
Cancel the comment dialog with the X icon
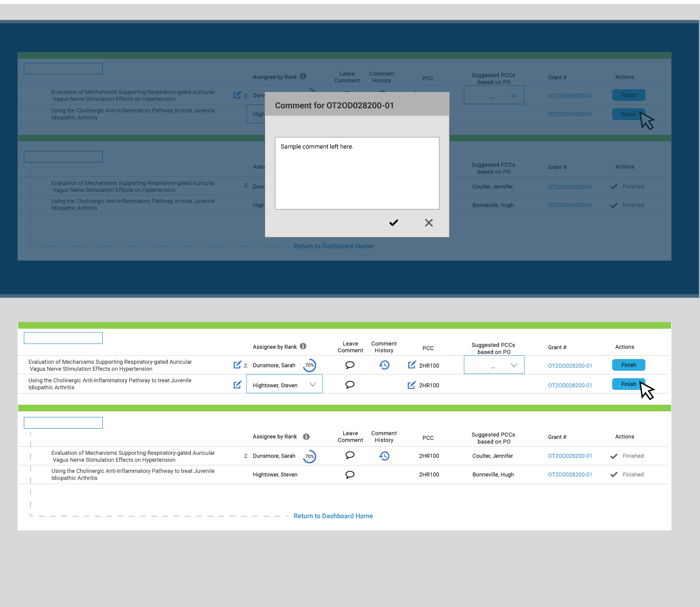point(428,223)
